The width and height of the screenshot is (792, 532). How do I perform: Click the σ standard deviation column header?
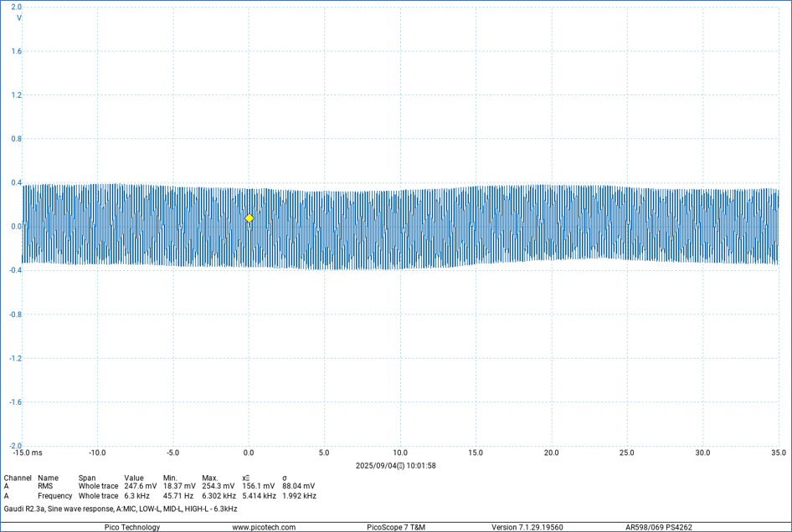(x=285, y=478)
